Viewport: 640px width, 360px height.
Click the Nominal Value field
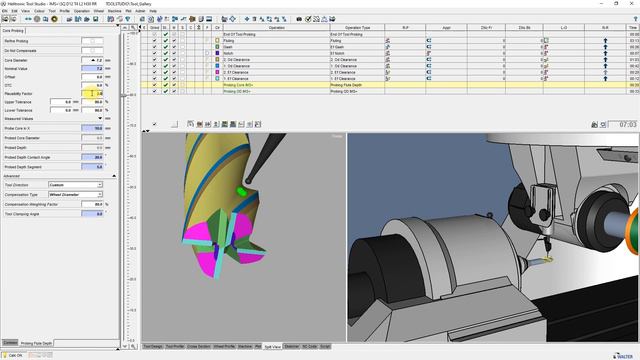tap(92, 69)
